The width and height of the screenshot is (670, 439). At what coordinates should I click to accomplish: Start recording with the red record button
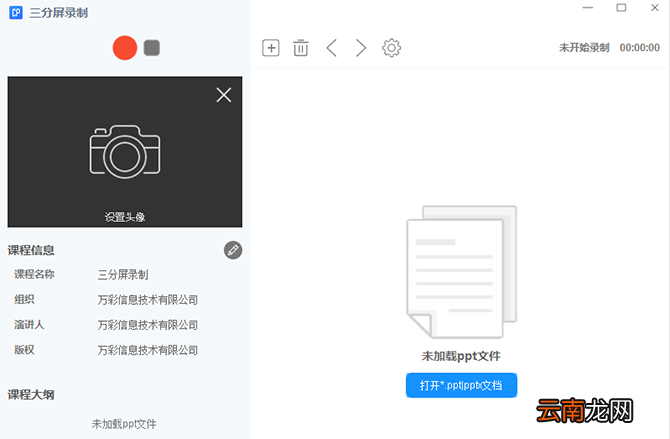(x=125, y=47)
